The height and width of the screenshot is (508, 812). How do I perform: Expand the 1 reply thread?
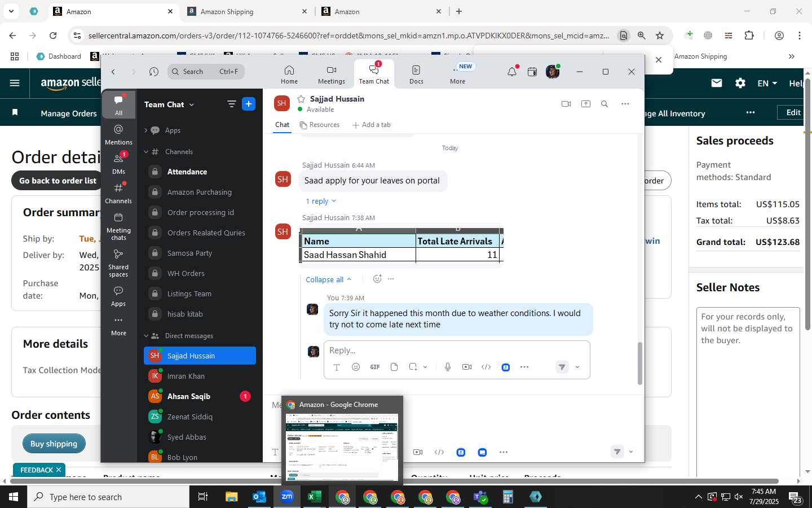(320, 202)
